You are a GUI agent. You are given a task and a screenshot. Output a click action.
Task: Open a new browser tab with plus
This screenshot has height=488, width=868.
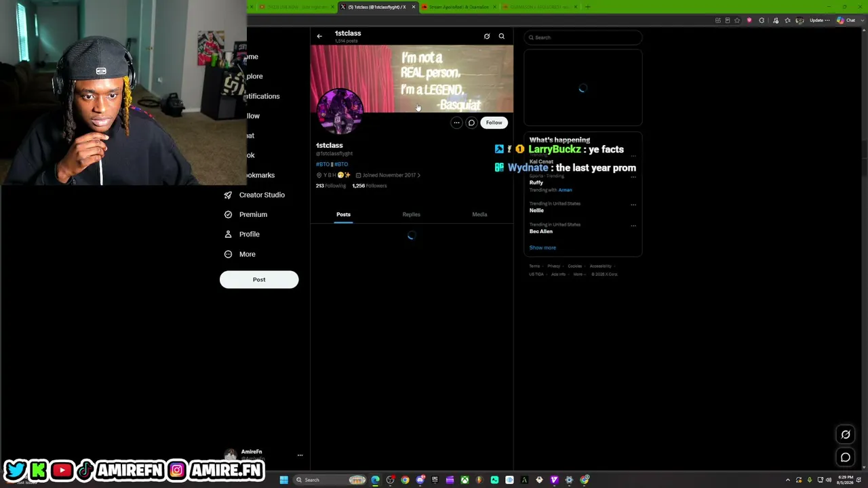point(587,7)
